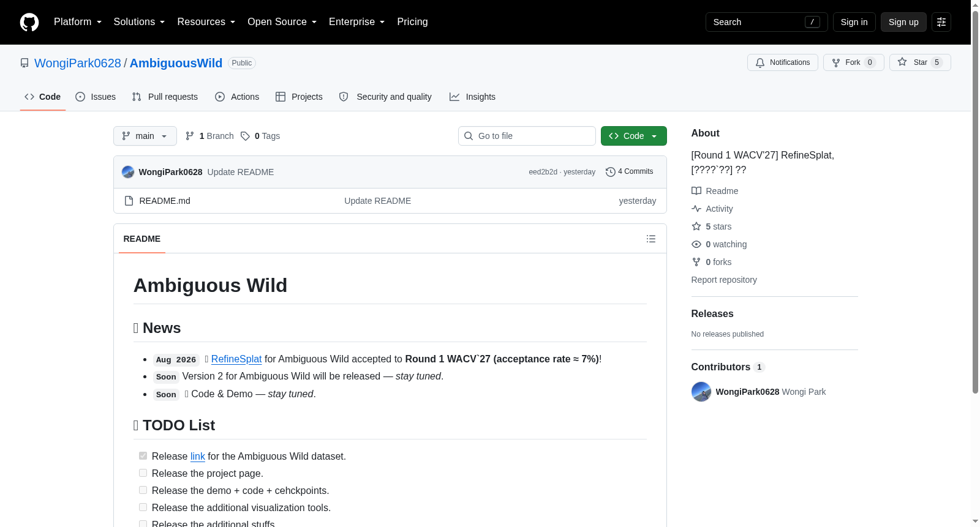Switch to Security and quality tab
The height and width of the screenshot is (527, 980).
(x=385, y=97)
